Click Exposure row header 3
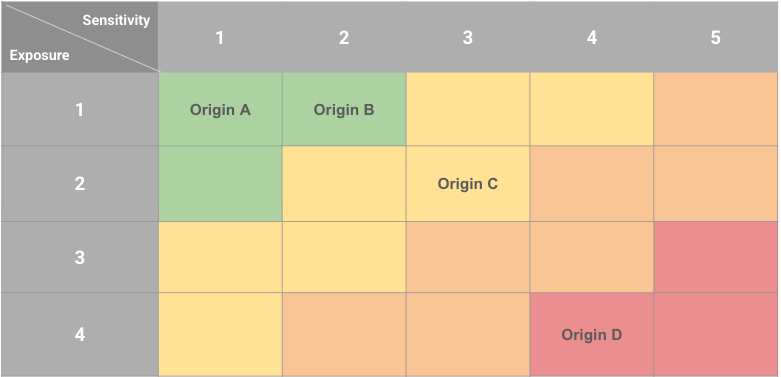Viewport: 781px width, 377px height. [x=80, y=257]
